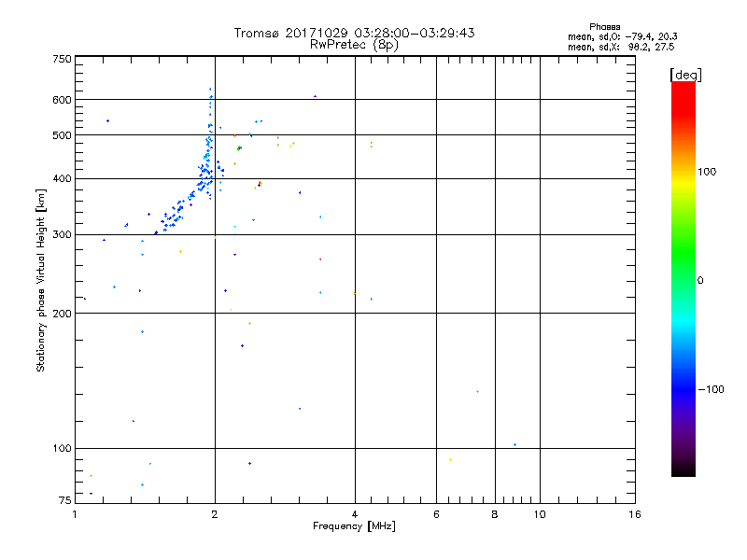Click the plot title starting with Tromsø
The width and height of the screenshot is (747, 560).
point(354,33)
